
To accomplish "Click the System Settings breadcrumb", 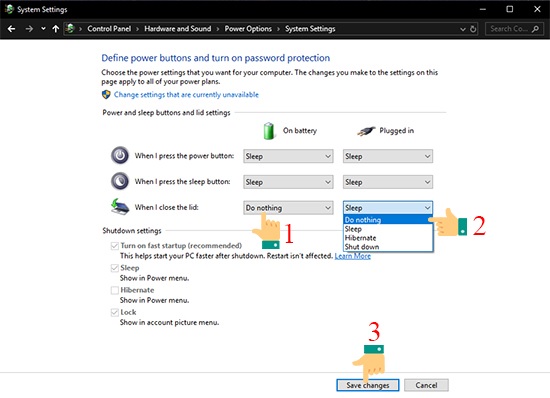I will tap(310, 29).
